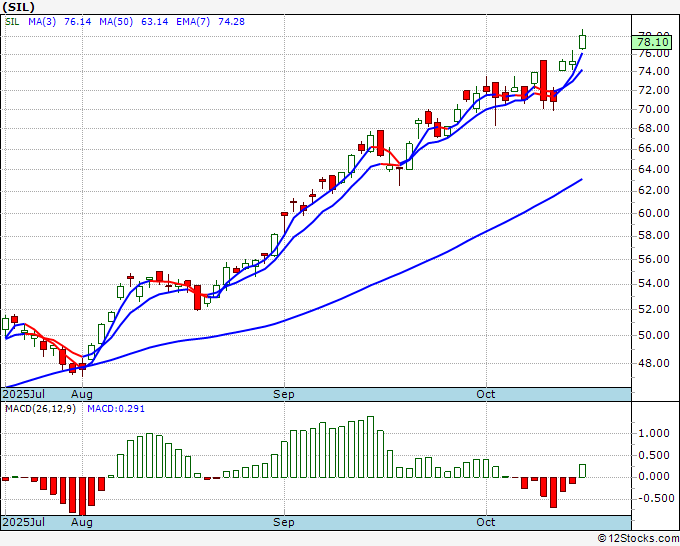The width and height of the screenshot is (680, 546).
Task: Click the 70.00 price axis label
Action: [x=654, y=109]
